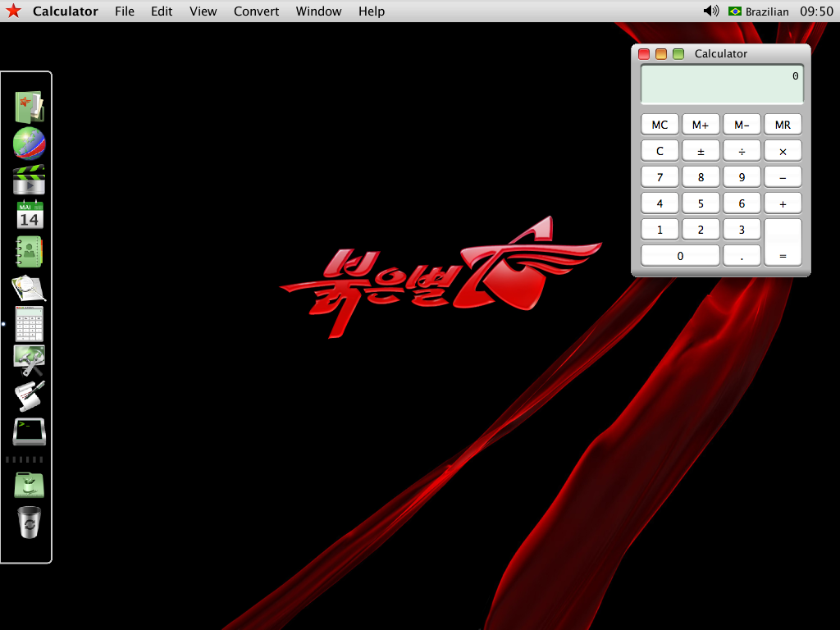
Task: Open the magnifying glass document viewer dock icon
Action: (30, 288)
